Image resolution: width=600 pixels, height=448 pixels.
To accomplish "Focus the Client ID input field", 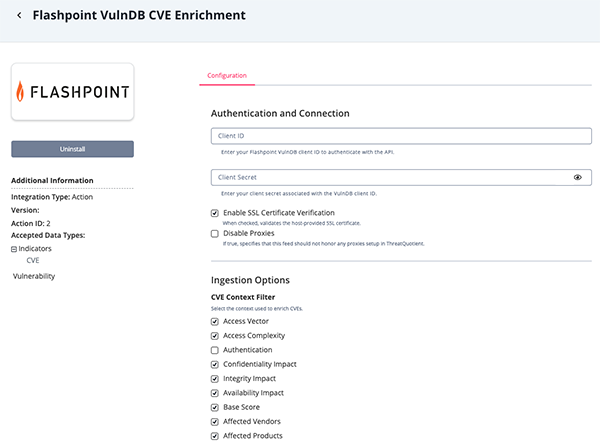I will click(400, 136).
